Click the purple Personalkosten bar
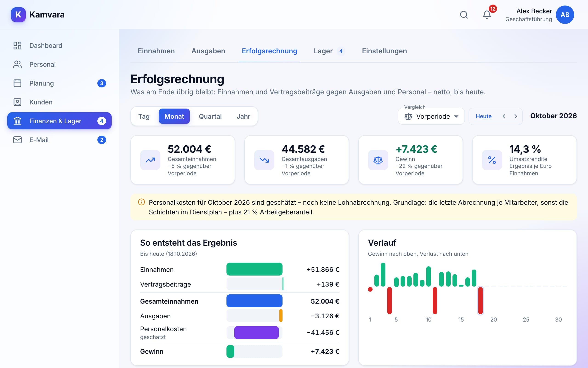 point(256,333)
